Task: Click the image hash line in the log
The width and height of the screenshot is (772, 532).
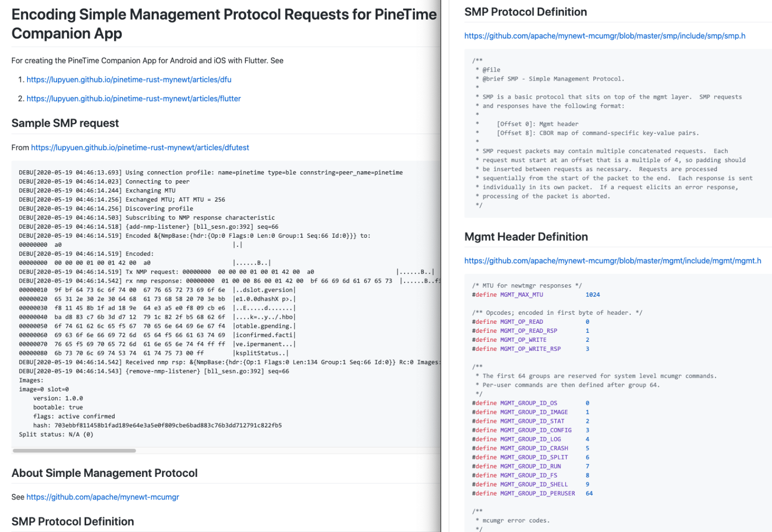Action: pos(157,425)
